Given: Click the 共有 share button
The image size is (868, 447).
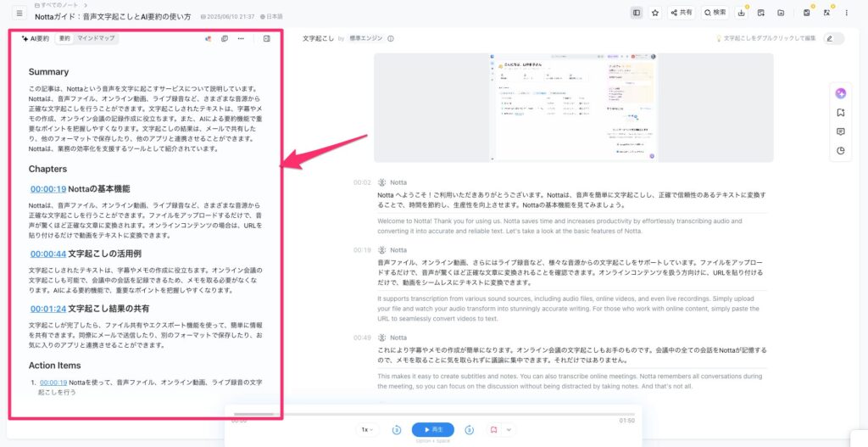Looking at the screenshot, I should pyautogui.click(x=682, y=13).
